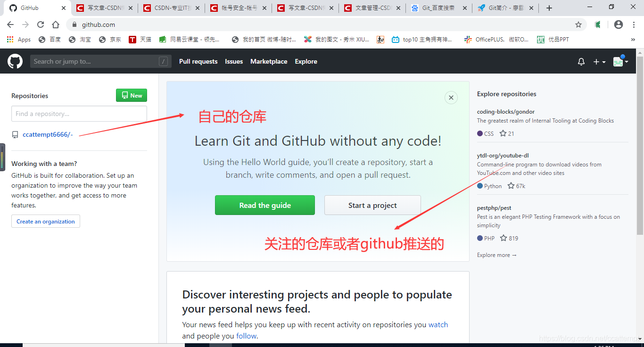This screenshot has width=644, height=347.
Task: Click the GitHub octocat logo in header
Action: tap(15, 61)
